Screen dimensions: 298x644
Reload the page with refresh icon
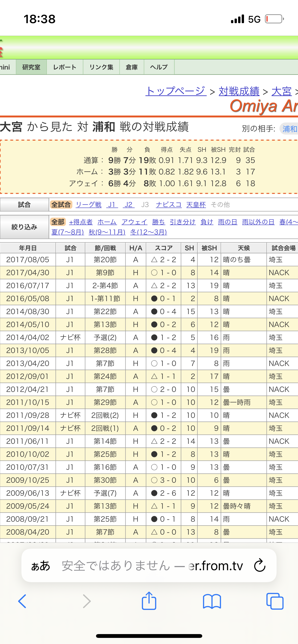pos(260,565)
